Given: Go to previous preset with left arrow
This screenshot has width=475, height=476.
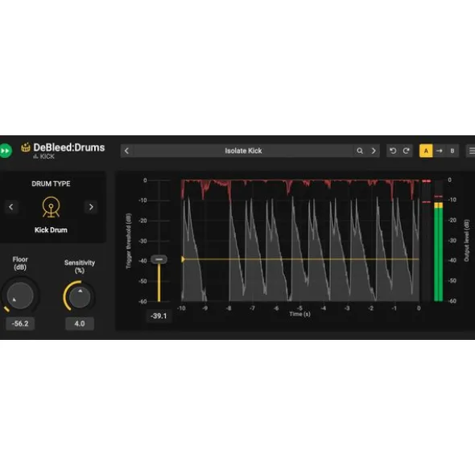Looking at the screenshot, I should coord(127,151).
